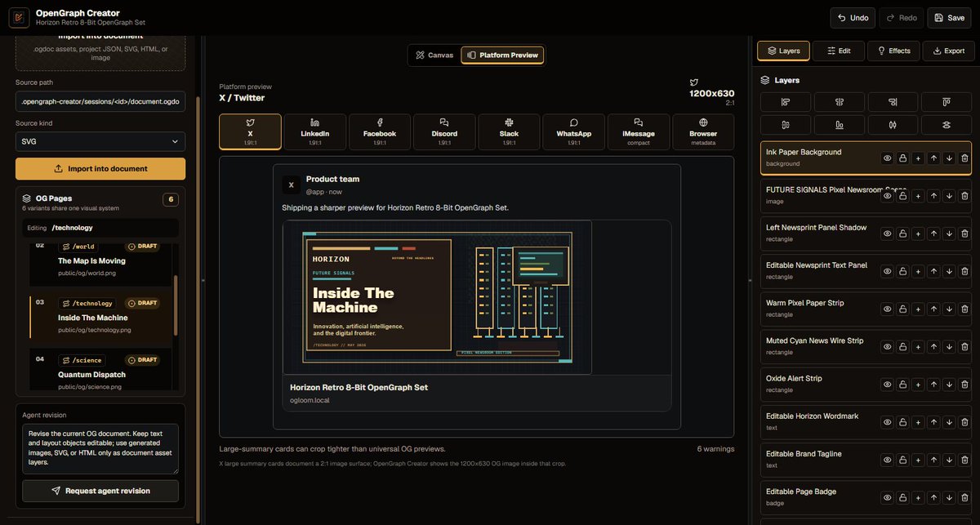Screen dimensions: 980x525
Task: Click plus icon on Oxide Alert Strip
Action: [918, 385]
